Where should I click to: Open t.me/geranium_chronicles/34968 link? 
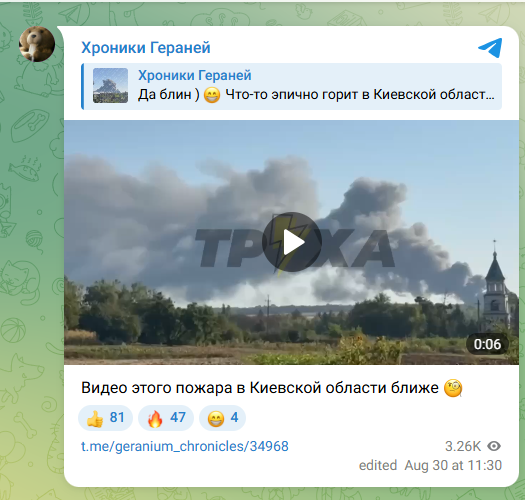click(x=185, y=446)
